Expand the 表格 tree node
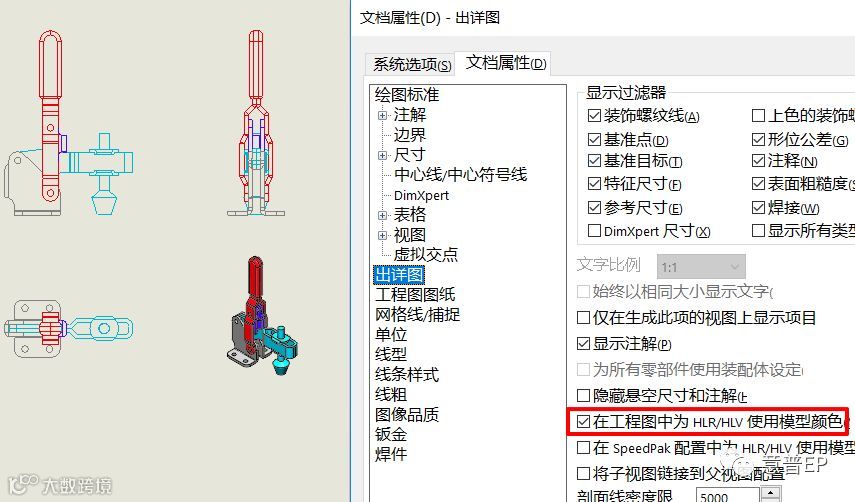Image resolution: width=855 pixels, height=502 pixels. click(x=382, y=215)
